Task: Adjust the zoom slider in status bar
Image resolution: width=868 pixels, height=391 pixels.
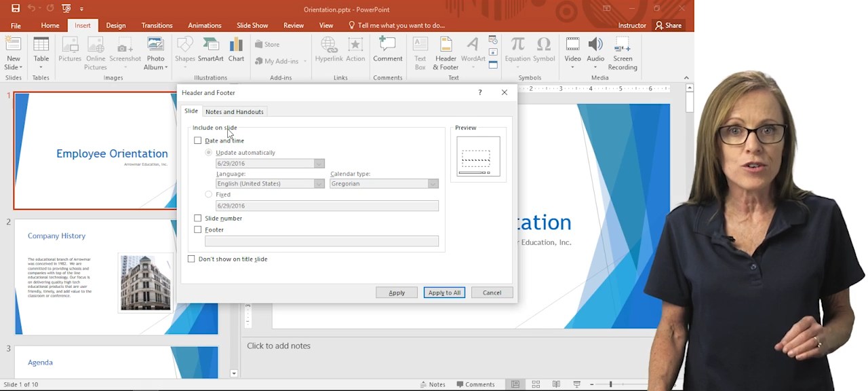Action: point(611,384)
